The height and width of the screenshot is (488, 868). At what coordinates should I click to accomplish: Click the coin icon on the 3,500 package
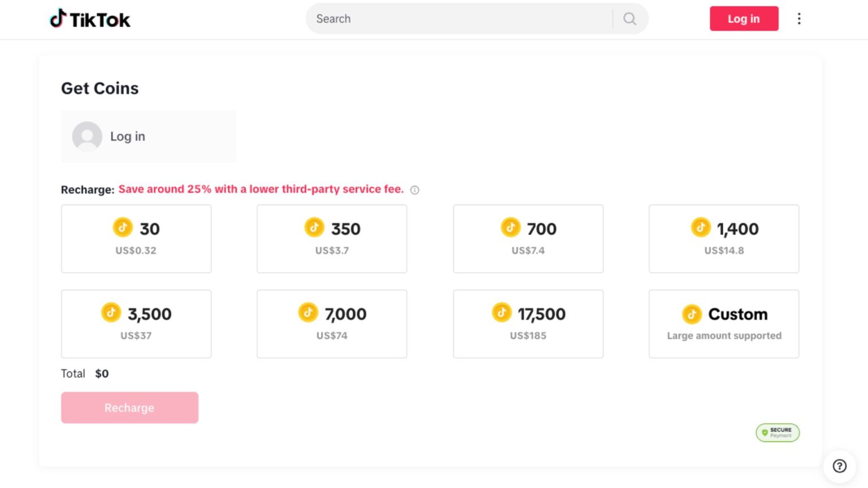(111, 312)
